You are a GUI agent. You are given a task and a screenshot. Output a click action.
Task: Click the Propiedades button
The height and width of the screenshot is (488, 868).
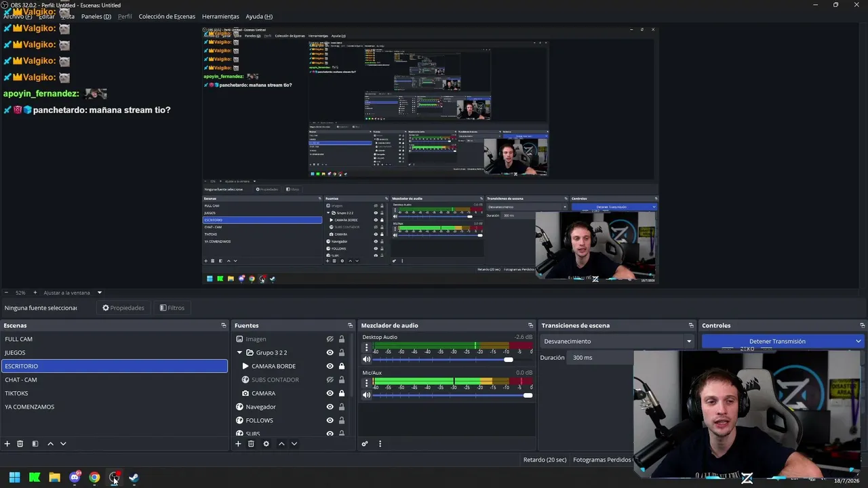click(x=123, y=308)
